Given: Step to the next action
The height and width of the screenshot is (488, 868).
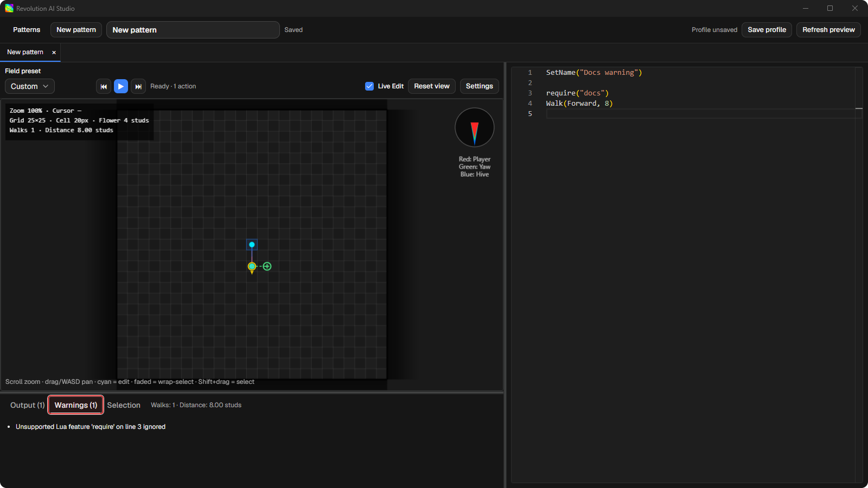Looking at the screenshot, I should point(138,86).
